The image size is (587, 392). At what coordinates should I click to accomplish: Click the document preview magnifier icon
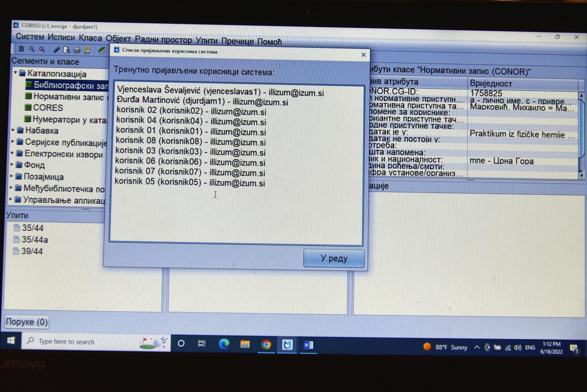click(67, 50)
